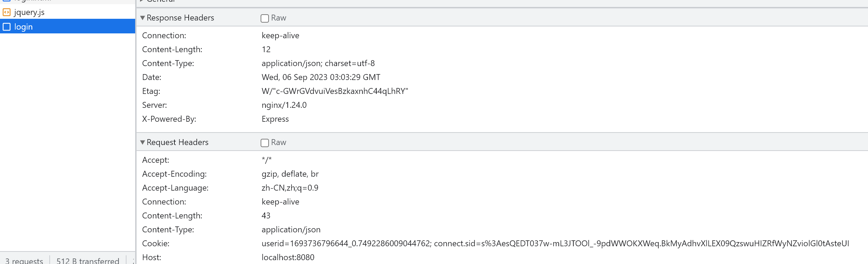Click the Etag header value
Screen dimensions: 868x264
tap(335, 91)
